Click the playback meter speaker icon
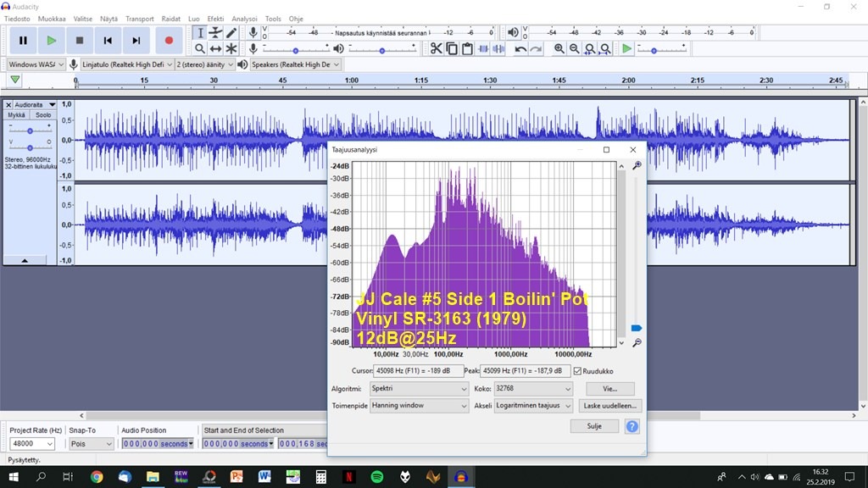 [x=513, y=33]
